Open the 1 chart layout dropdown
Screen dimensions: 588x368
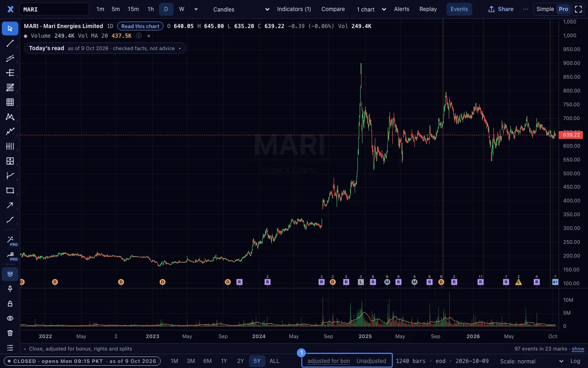pos(371,9)
